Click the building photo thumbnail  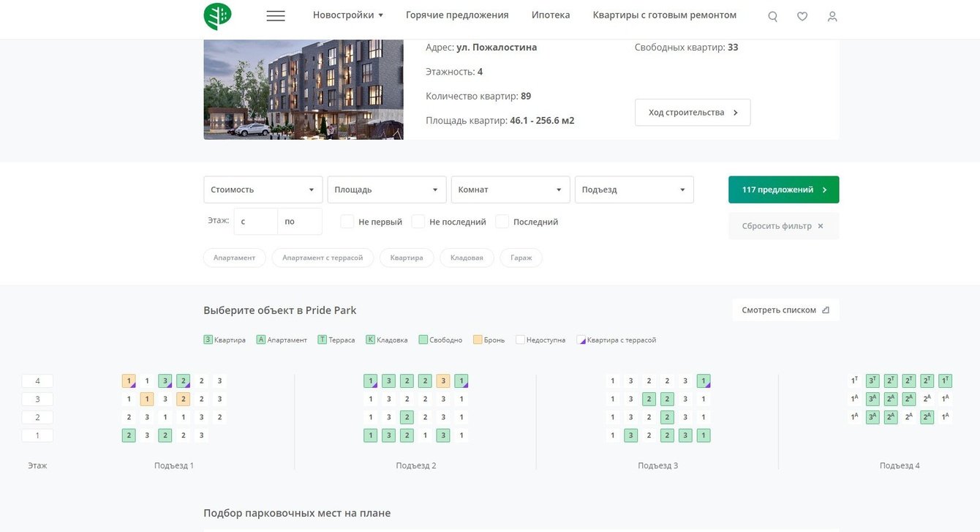304,89
